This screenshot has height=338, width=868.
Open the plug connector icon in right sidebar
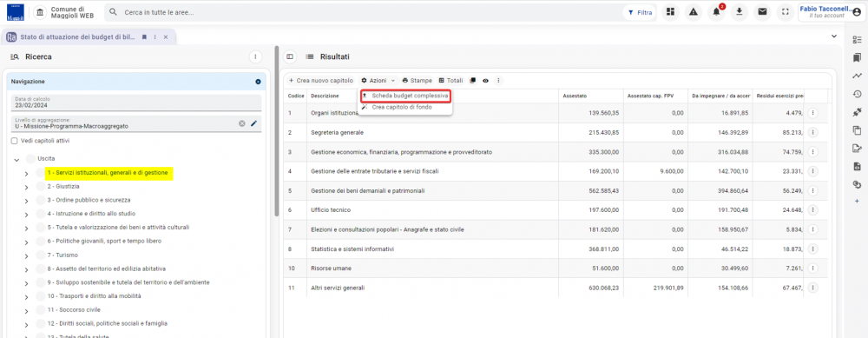pos(857,112)
